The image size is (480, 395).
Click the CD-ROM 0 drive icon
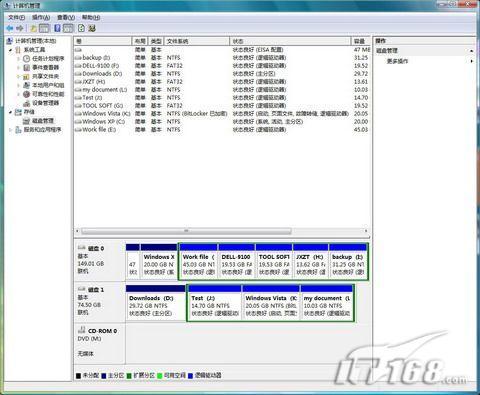tap(81, 330)
